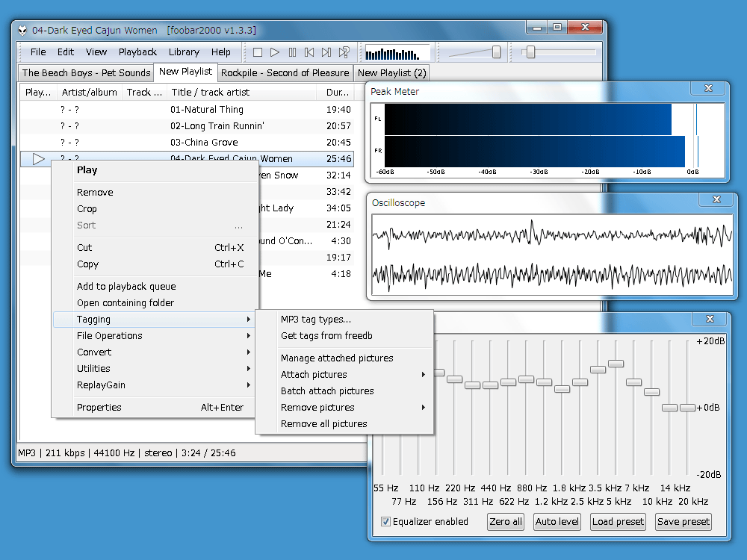Viewport: 747px width, 560px height.
Task: Click the Auto level button
Action: point(557,521)
